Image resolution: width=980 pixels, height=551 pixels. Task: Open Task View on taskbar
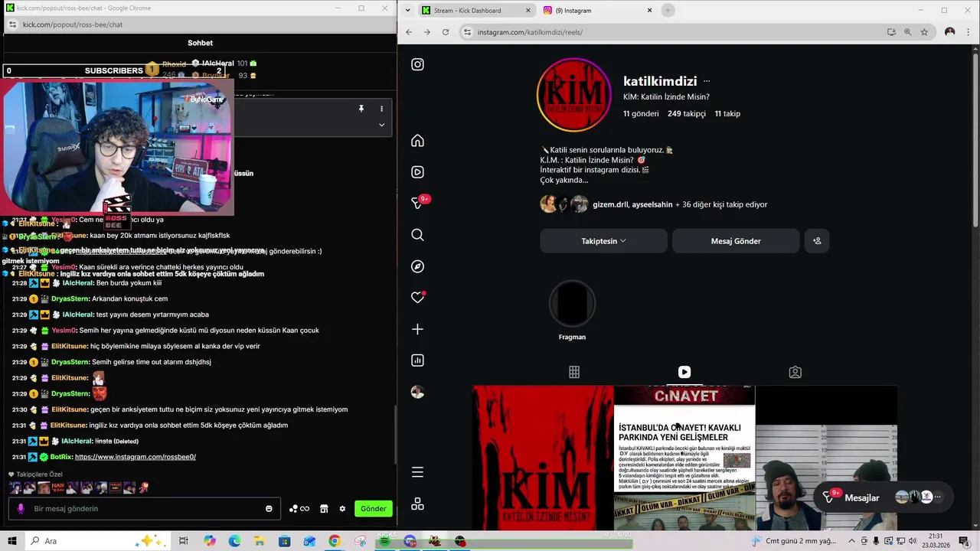coord(184,541)
